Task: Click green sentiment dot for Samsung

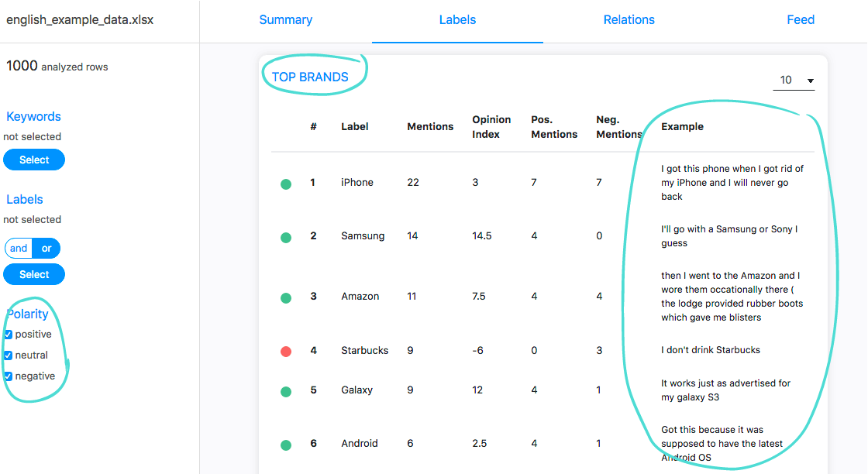Action: [286, 238]
